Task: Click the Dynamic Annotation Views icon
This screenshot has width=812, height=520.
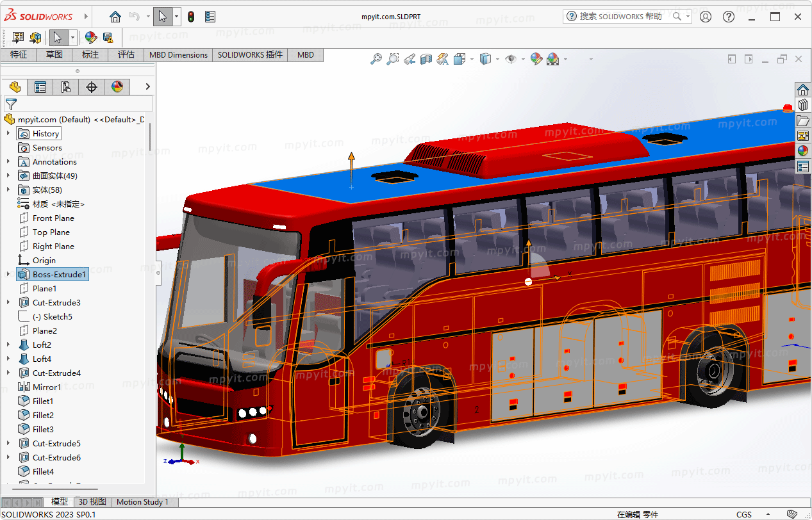Action: tap(443, 59)
